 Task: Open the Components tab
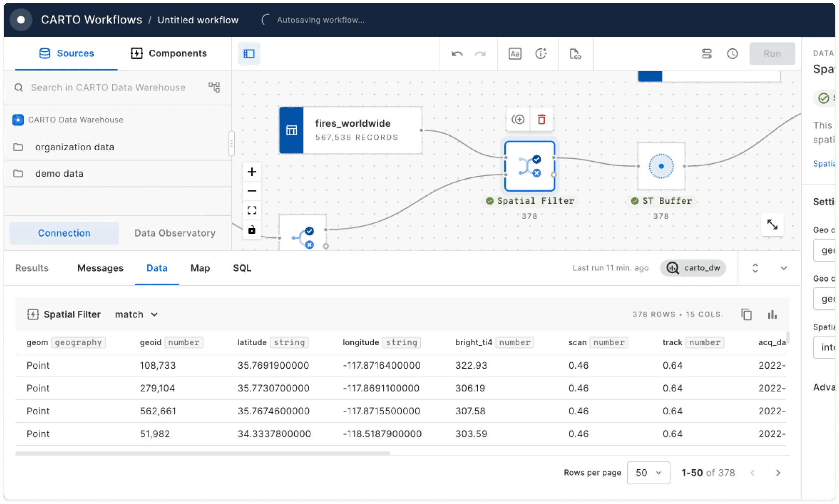[x=169, y=53]
